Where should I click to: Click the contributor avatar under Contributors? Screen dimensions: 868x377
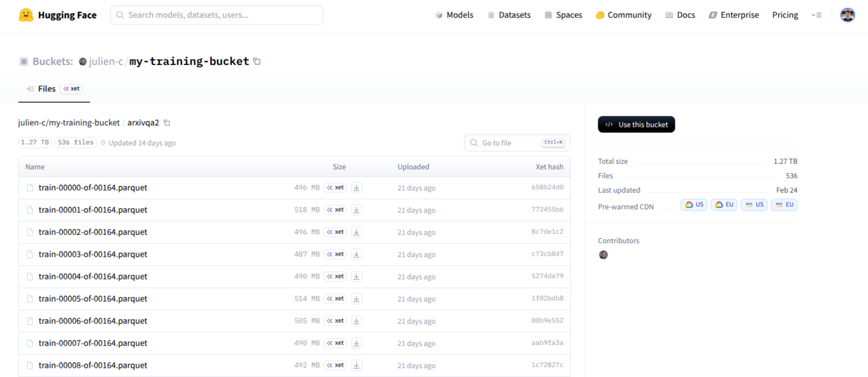coord(603,255)
